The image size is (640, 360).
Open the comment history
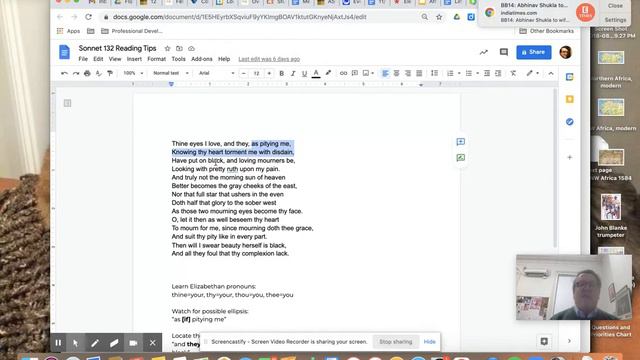(x=504, y=52)
